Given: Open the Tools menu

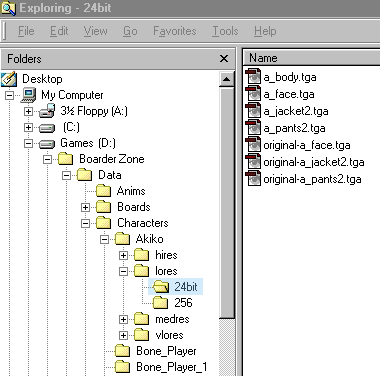Looking at the screenshot, I should [225, 31].
